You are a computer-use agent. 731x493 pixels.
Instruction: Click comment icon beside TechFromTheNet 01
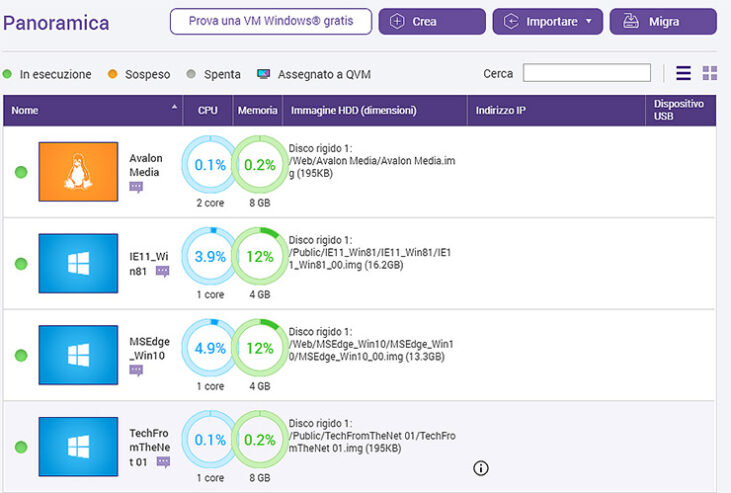pos(163,462)
